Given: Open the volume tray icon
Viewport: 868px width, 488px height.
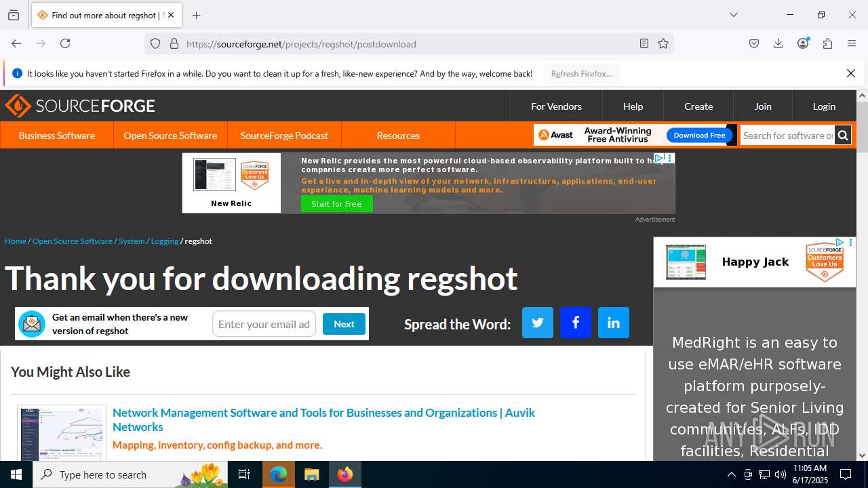Looking at the screenshot, I should coord(780,474).
